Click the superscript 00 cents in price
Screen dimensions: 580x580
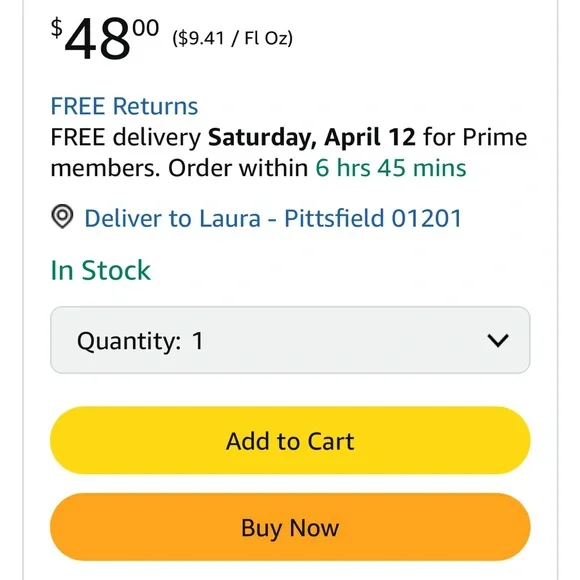pyautogui.click(x=146, y=28)
